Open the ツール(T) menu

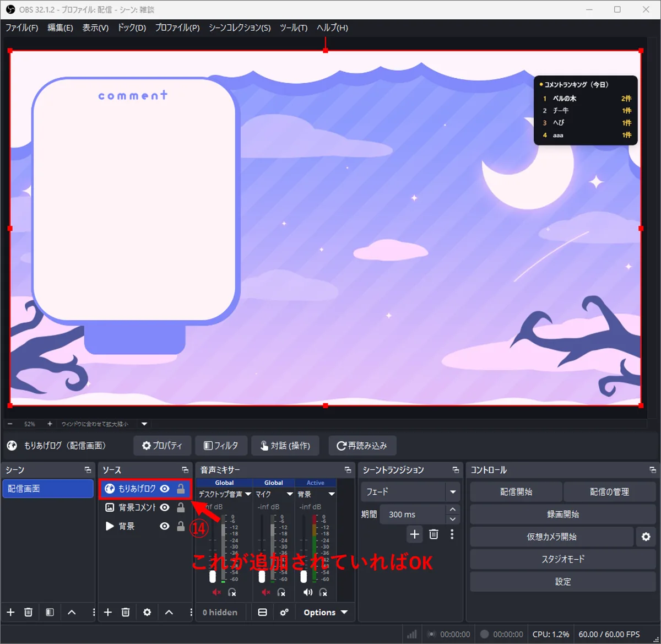pyautogui.click(x=294, y=28)
